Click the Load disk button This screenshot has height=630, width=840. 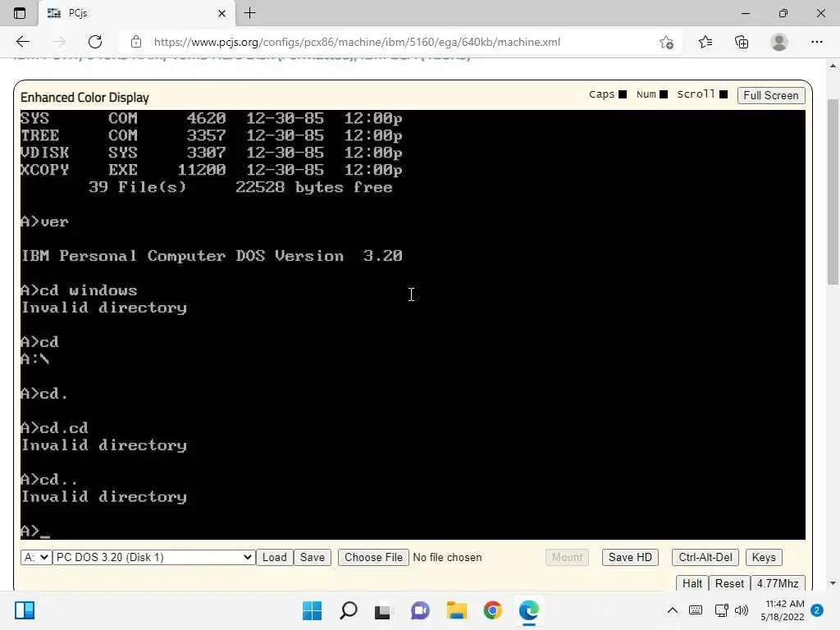[274, 557]
